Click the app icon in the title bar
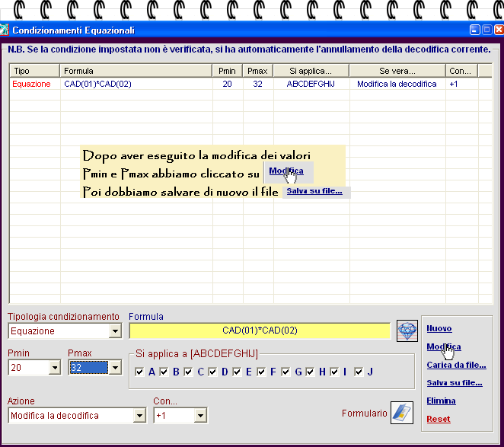Viewport: 504px width, 447px height. (4, 30)
